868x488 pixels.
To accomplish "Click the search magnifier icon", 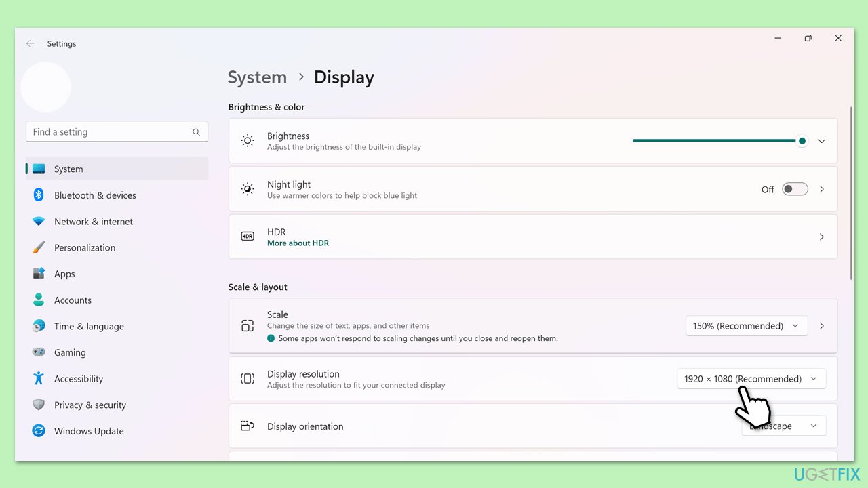I will point(196,132).
